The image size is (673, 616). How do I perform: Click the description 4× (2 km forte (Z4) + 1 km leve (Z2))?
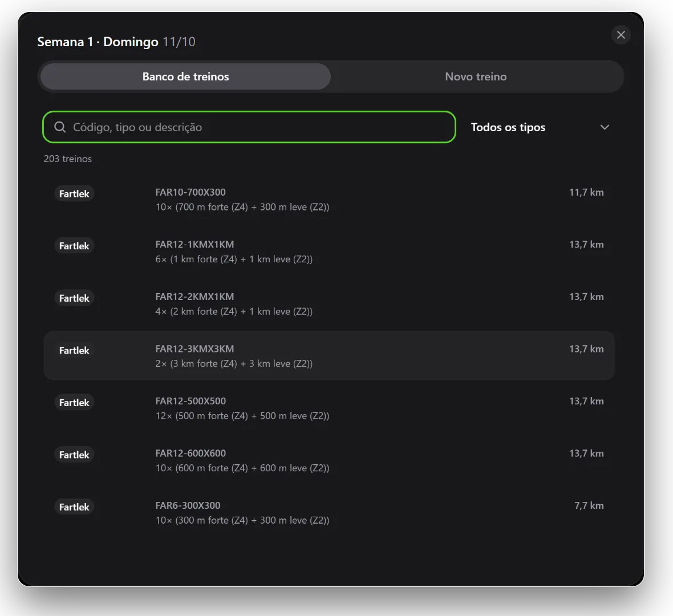(x=234, y=311)
